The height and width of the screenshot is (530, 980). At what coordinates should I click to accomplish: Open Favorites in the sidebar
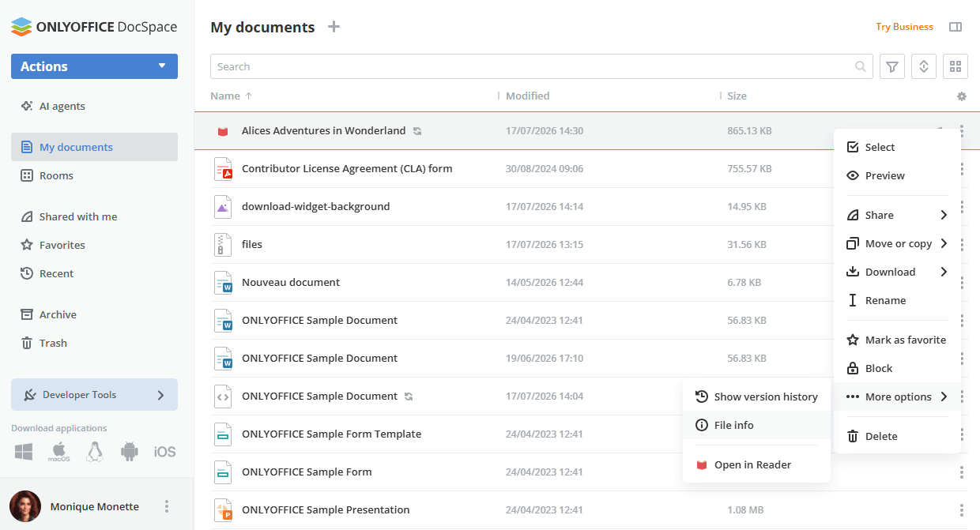(94, 245)
